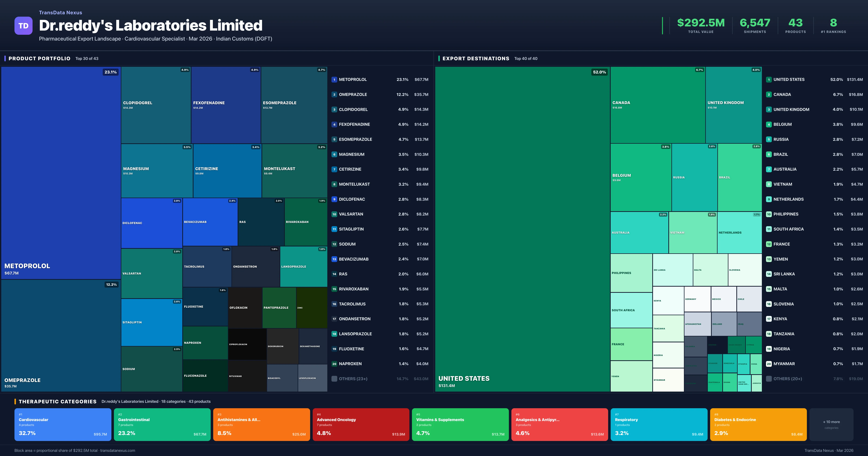Click the THERAPEUTIC CATEGORIES section marker
Screen dimensions: 868x456
pyautogui.click(x=16, y=401)
